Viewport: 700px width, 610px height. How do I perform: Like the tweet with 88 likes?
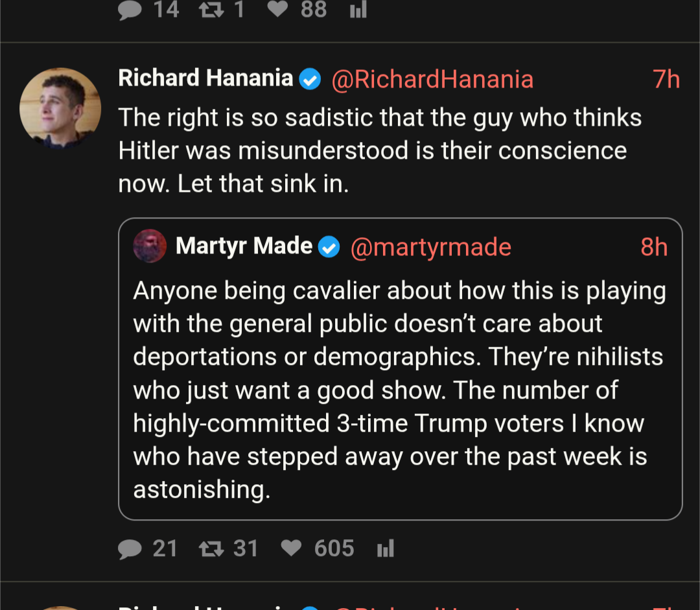[277, 10]
